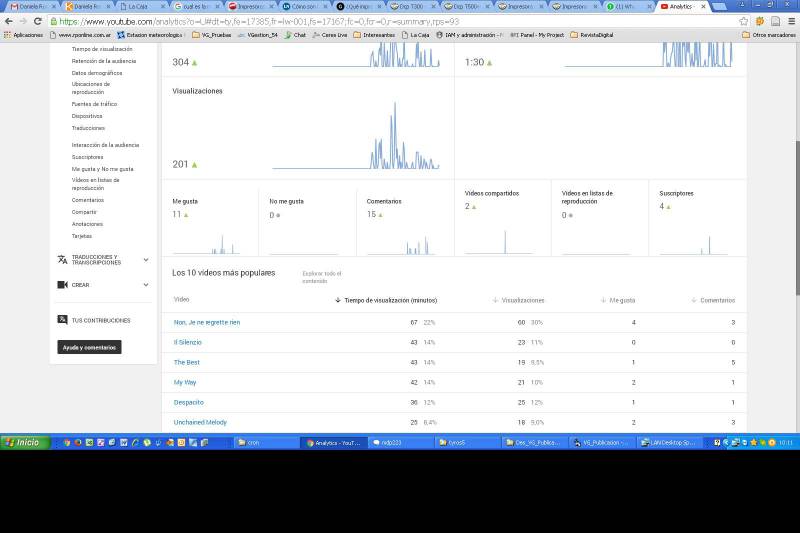Open the Chrome menu icon
This screenshot has width=800, height=533.
pyautogui.click(x=791, y=21)
